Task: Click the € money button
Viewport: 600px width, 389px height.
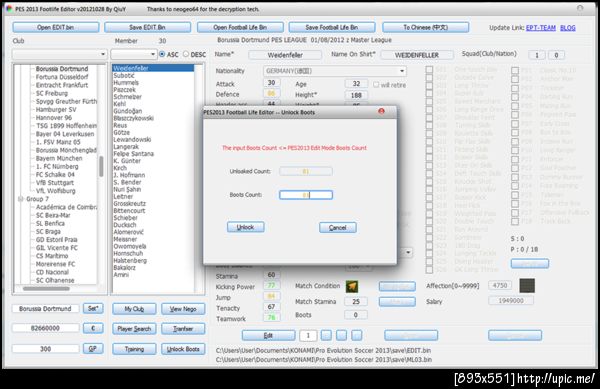Action: [93, 328]
